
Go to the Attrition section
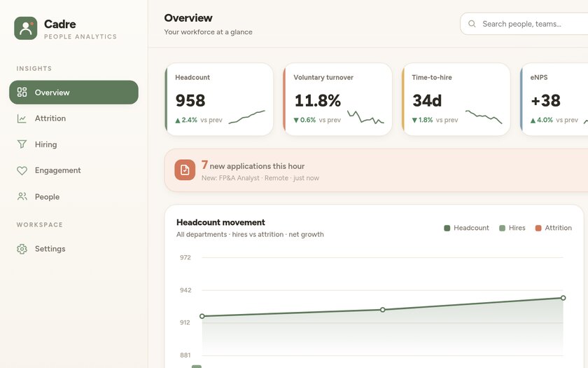(74, 118)
